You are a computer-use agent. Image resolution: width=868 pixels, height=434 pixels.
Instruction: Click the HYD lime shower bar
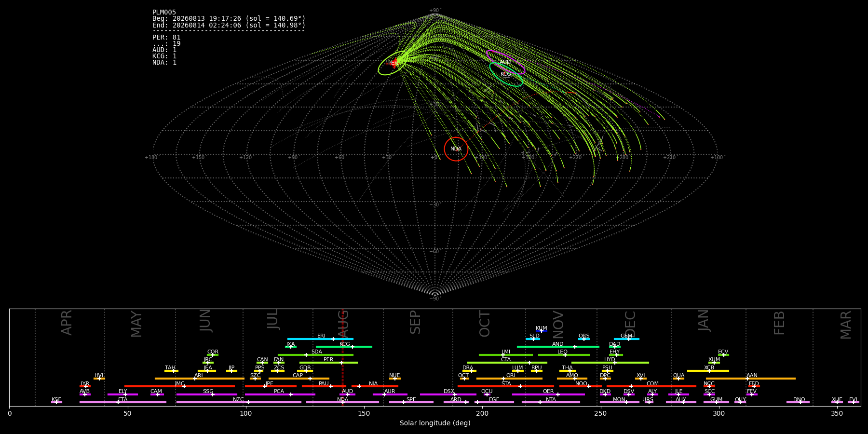pos(610,363)
